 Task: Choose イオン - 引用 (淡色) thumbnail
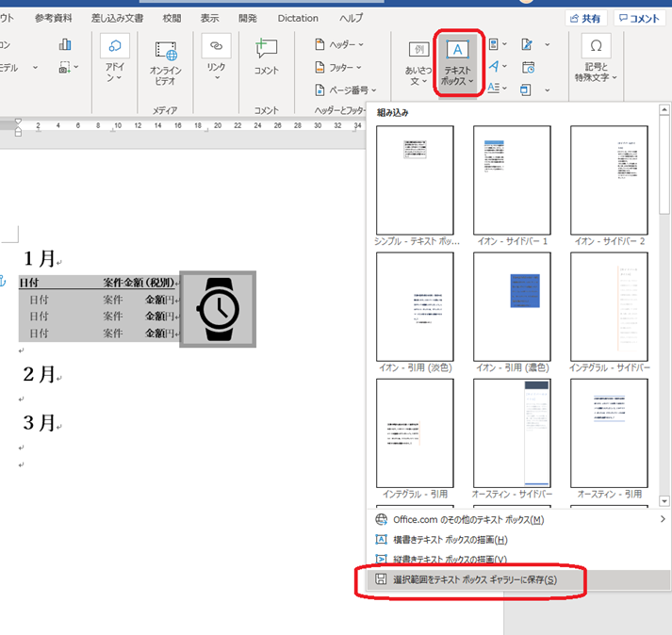tap(415, 307)
